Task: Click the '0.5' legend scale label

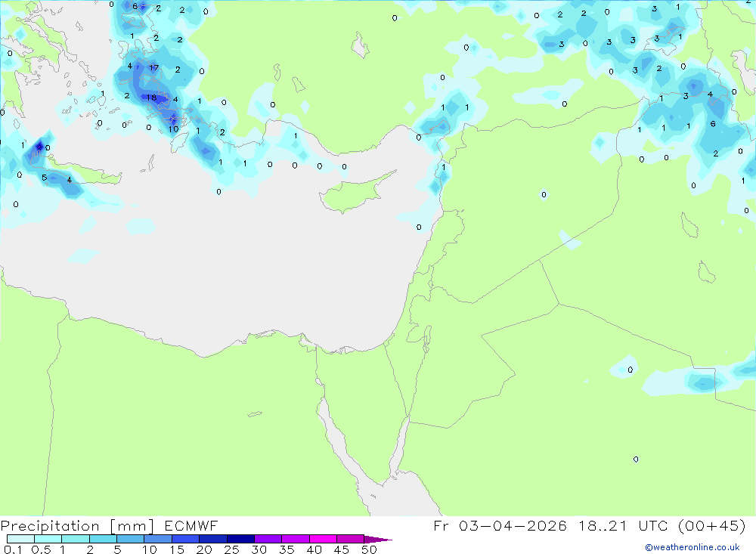Action: pyautogui.click(x=41, y=549)
